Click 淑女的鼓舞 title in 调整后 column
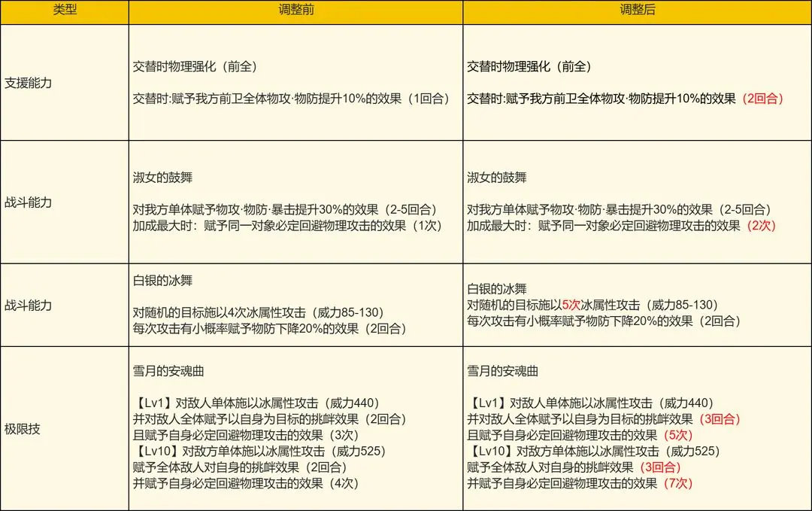Image resolution: width=812 pixels, height=511 pixels. [497, 178]
